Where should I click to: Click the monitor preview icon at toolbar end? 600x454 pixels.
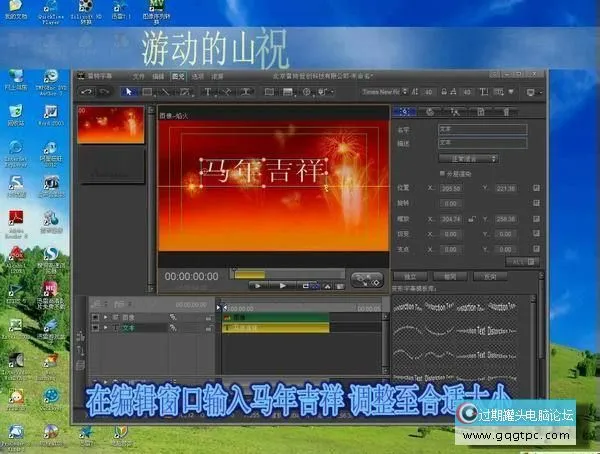point(530,92)
